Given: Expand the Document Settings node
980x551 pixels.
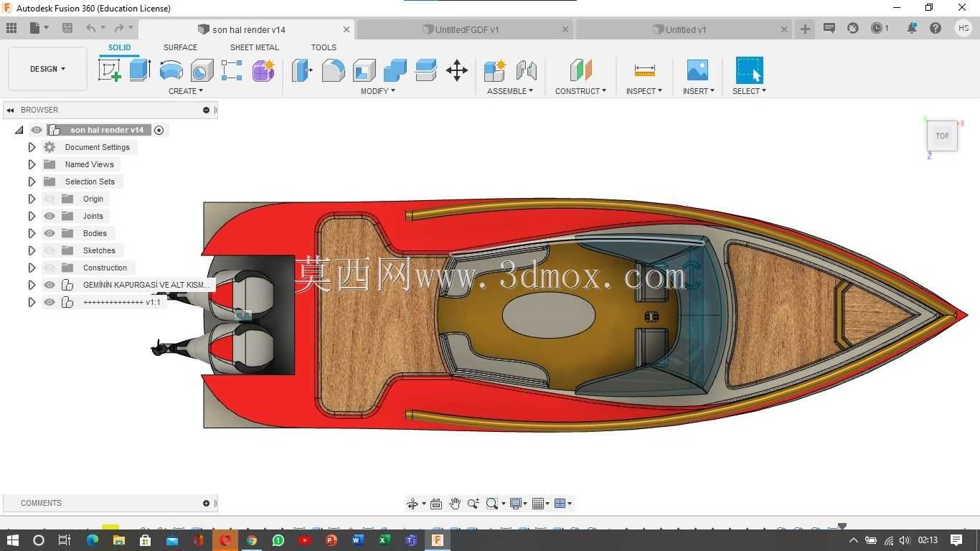Looking at the screenshot, I should click(x=32, y=147).
